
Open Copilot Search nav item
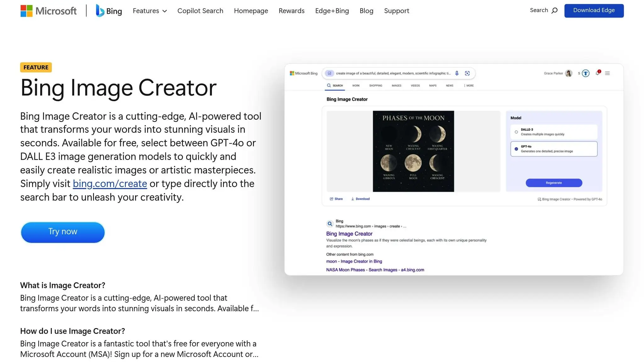[200, 11]
